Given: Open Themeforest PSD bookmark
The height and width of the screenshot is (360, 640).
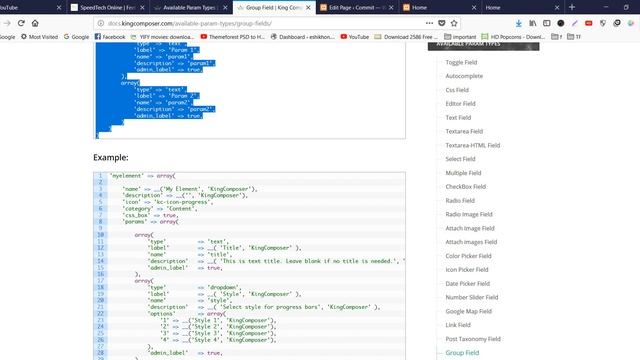Looking at the screenshot, I should (233, 37).
